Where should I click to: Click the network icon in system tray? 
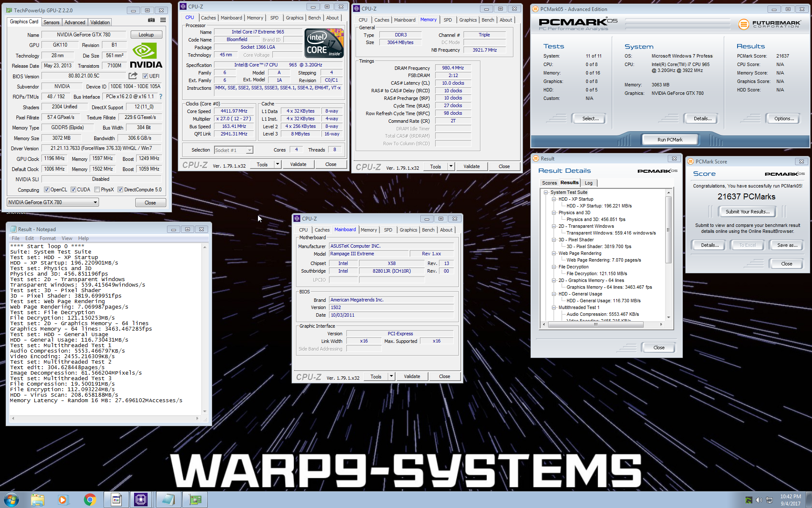click(x=769, y=500)
